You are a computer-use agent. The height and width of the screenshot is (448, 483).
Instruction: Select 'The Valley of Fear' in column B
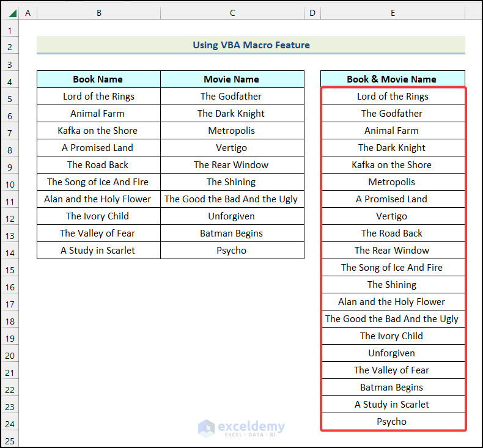pos(98,233)
